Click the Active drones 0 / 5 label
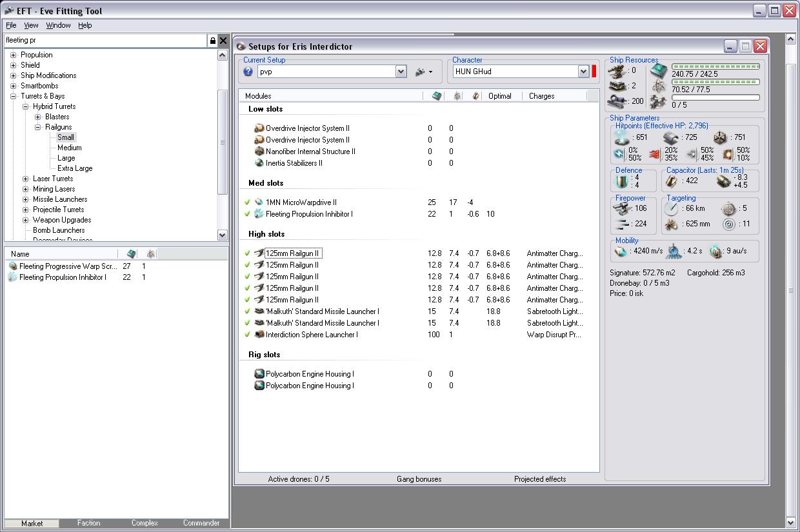Screen dimensions: 800x532 (x=299, y=479)
